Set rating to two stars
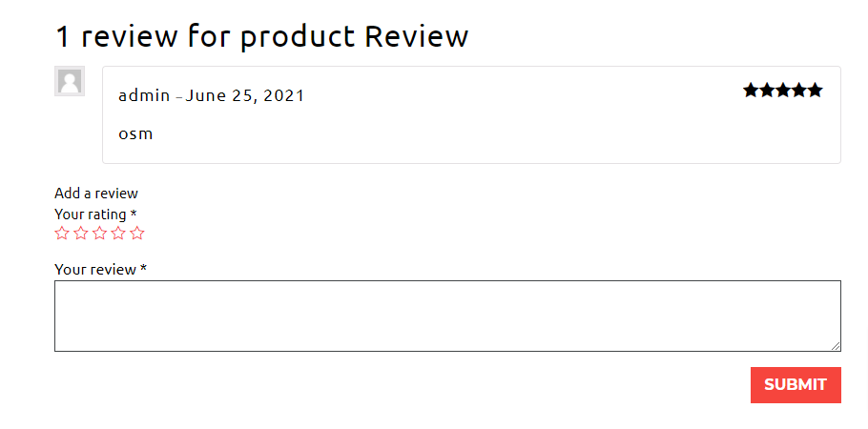Image resolution: width=868 pixels, height=429 pixels. click(81, 233)
